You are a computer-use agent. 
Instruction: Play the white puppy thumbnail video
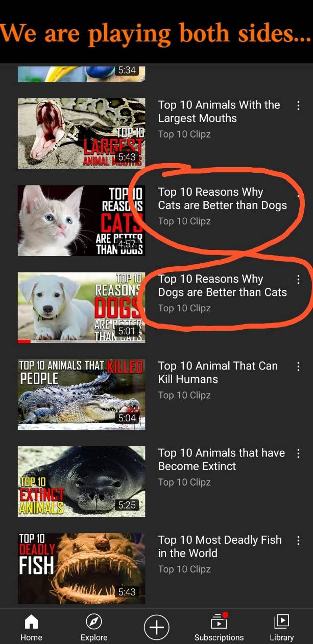coord(81,307)
